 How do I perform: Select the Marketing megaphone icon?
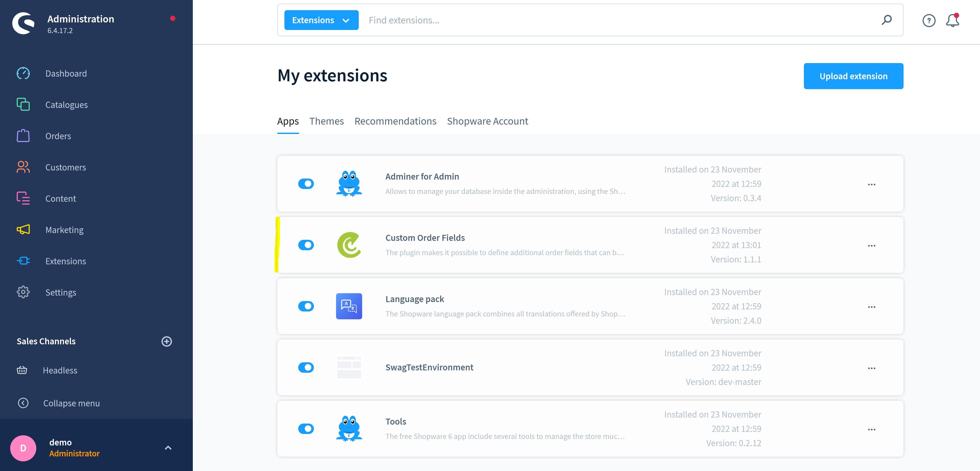point(23,230)
